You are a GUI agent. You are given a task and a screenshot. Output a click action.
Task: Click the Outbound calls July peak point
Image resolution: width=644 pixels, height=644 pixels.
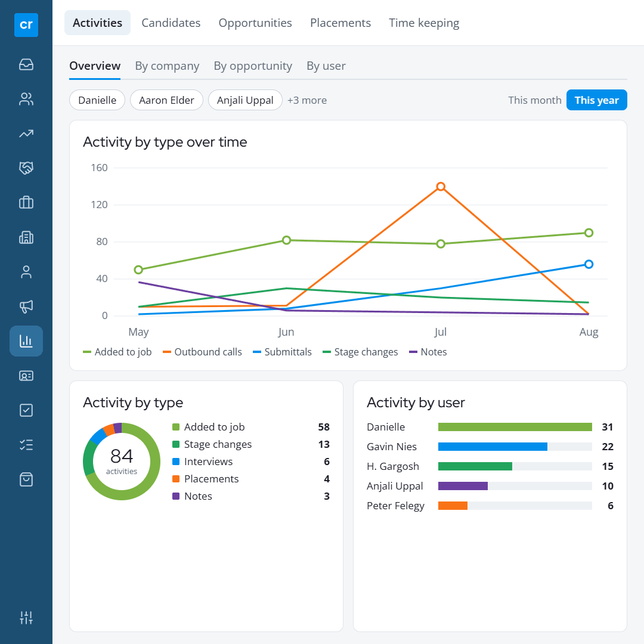[441, 187]
